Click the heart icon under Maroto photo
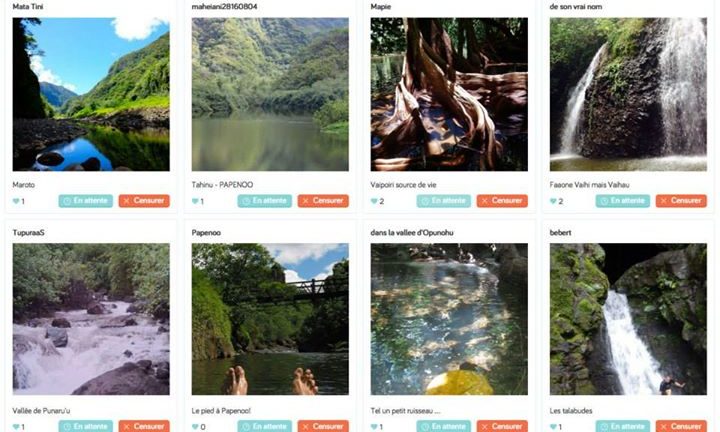The height and width of the screenshot is (432, 720). coord(16,201)
